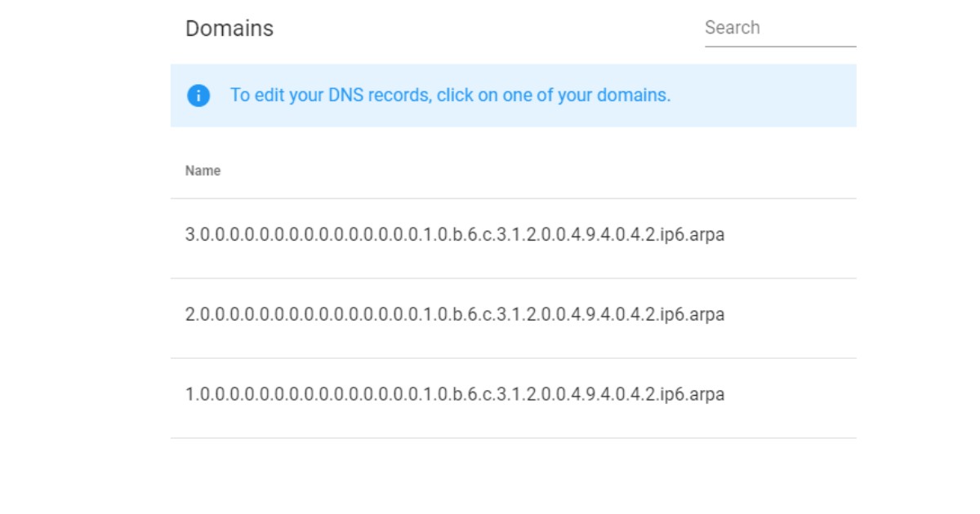Click the info icon in the blue banner
Viewport: 980px width, 514px height.
198,95
